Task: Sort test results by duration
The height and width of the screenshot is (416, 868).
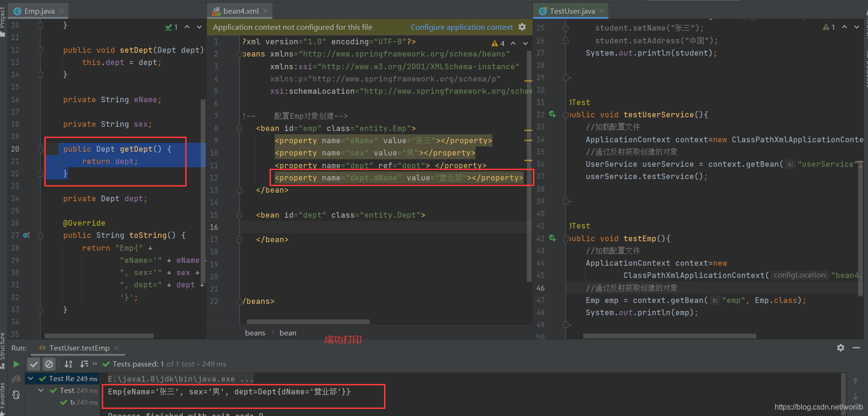Action: pos(84,364)
